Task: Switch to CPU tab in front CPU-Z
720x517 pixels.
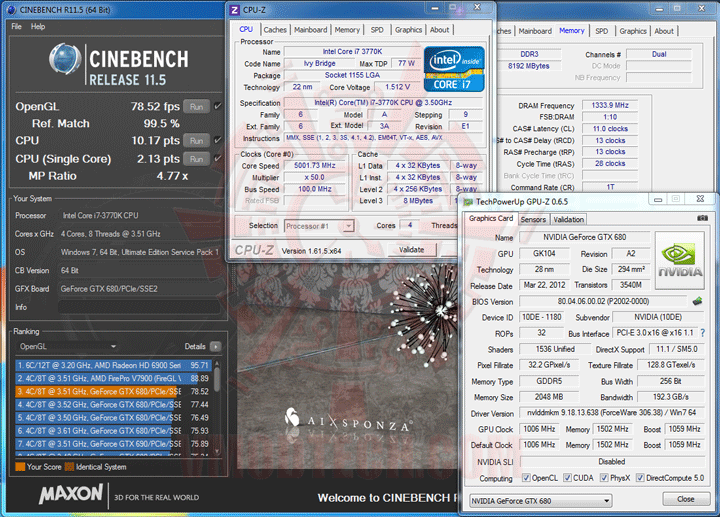Action: pos(246,29)
